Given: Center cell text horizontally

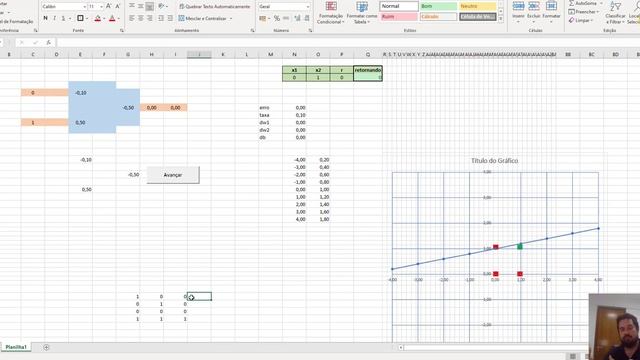Looking at the screenshot, I should click(141, 18).
